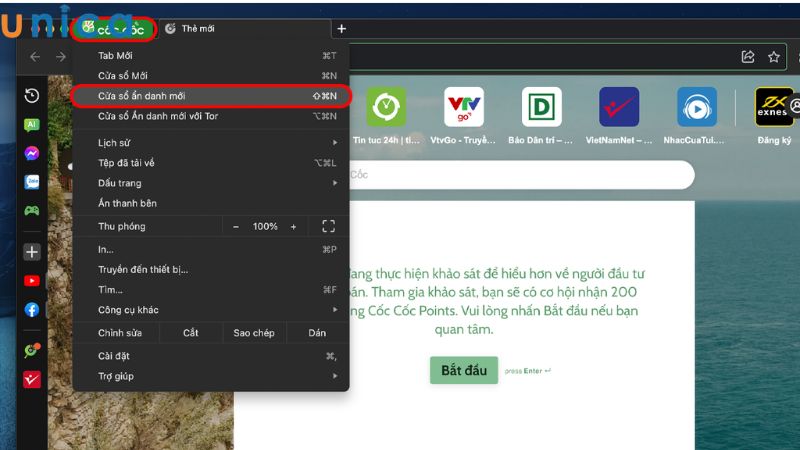This screenshot has height=450, width=800.
Task: Open Zalo from the sidebar
Action: click(32, 182)
